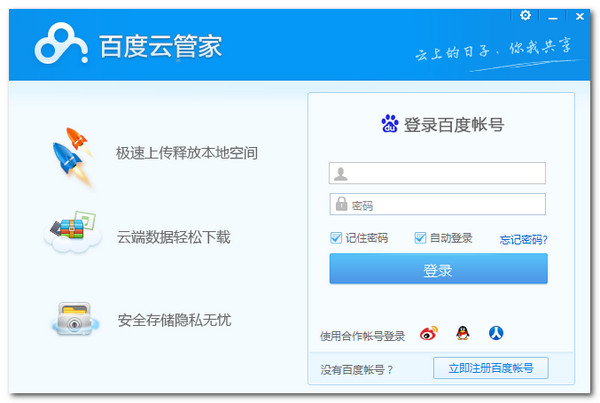The image size is (600, 403).
Task: Focus the 密码 password input field
Action: coord(437,204)
